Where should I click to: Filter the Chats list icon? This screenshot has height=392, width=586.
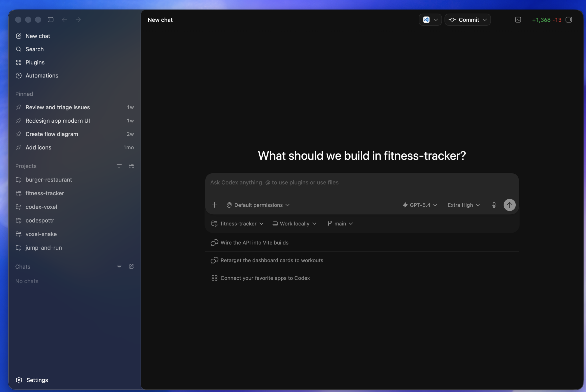[119, 266]
